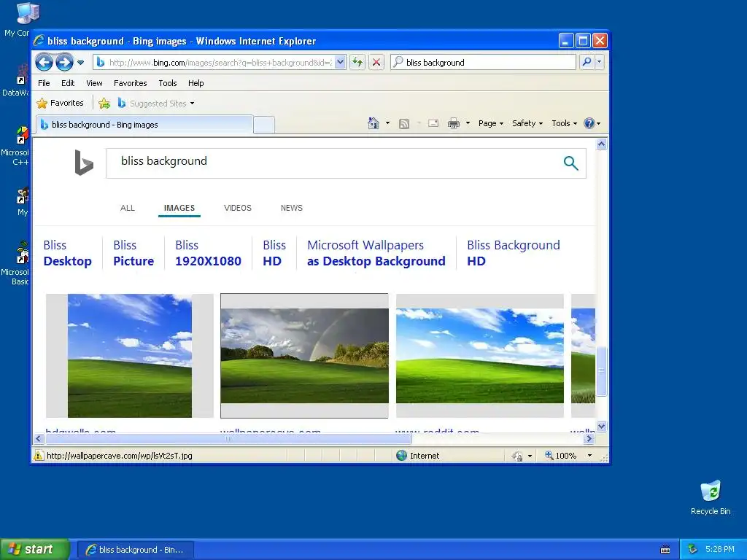Open the Page command menu
747x560 pixels.
coord(491,123)
